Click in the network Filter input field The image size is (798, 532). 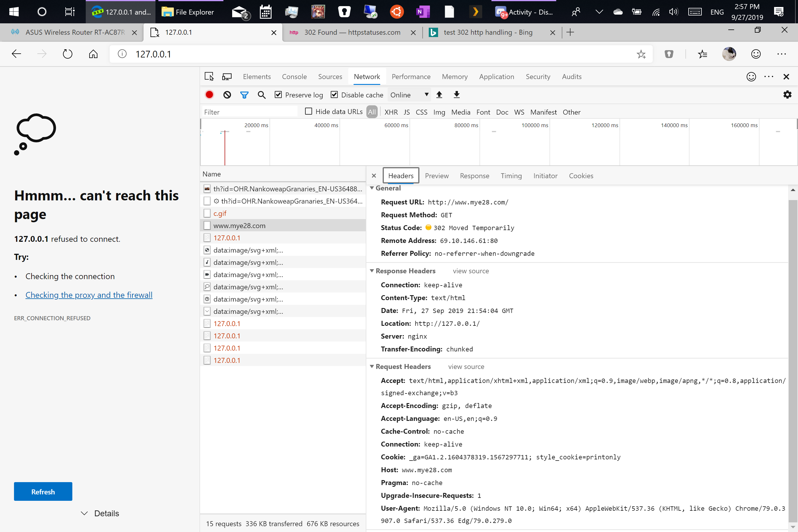(250, 112)
